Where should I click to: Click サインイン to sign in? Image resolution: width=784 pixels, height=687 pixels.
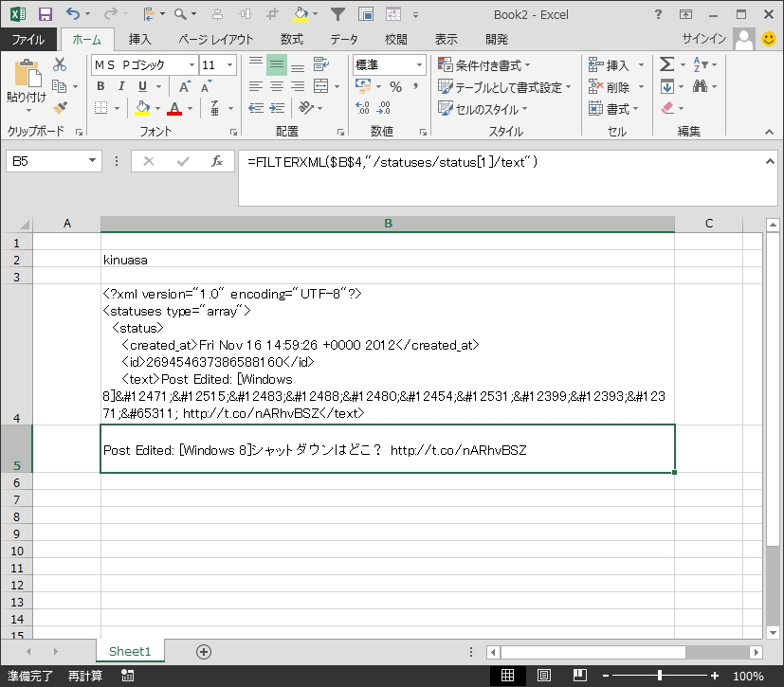click(704, 39)
